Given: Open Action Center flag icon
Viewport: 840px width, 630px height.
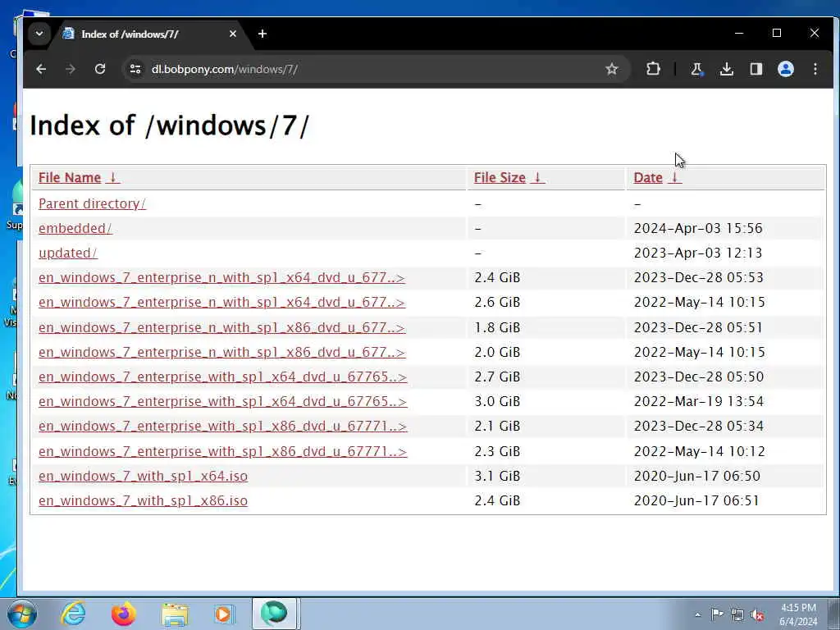Looking at the screenshot, I should point(717,614).
